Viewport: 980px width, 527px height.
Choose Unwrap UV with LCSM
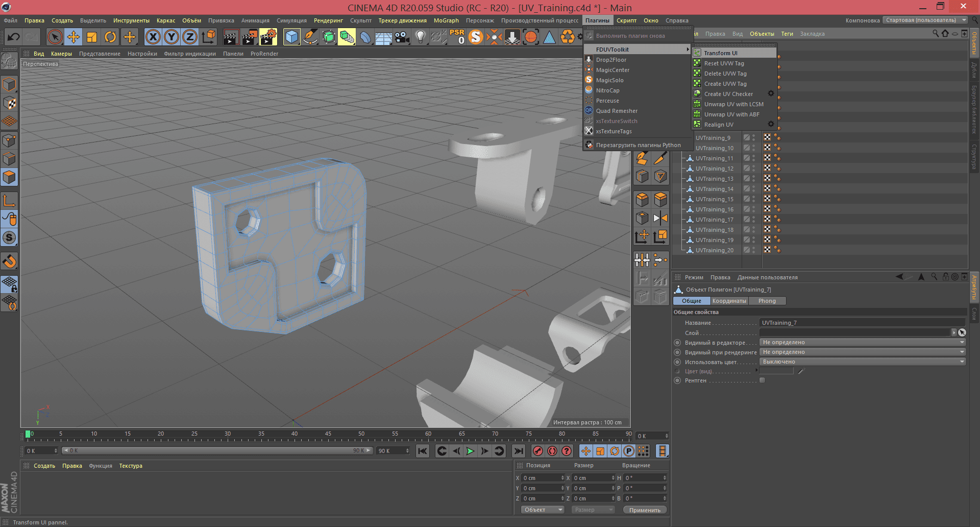click(x=734, y=104)
